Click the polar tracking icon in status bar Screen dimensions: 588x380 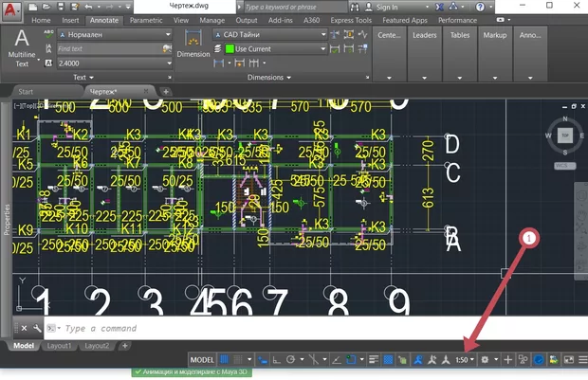[291, 360]
